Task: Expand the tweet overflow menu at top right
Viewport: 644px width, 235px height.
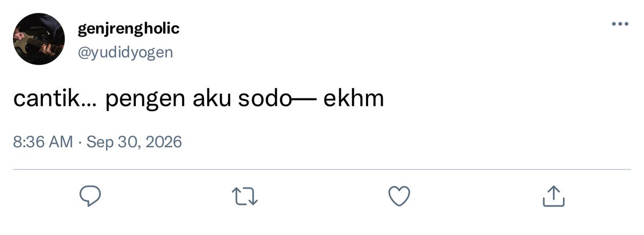Action: click(x=620, y=24)
